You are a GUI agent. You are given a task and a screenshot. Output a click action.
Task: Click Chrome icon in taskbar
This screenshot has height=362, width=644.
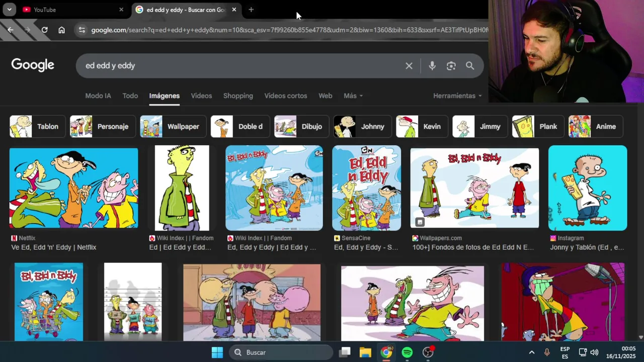[x=386, y=352]
